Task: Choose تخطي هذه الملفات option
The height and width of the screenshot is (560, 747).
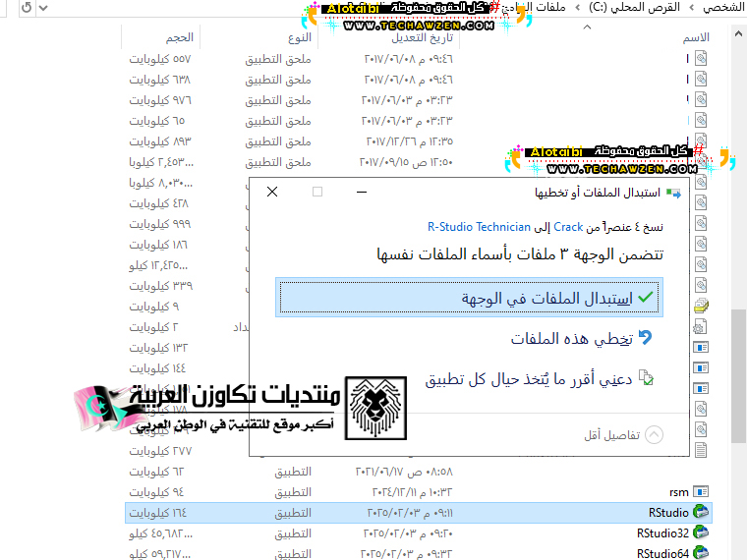Action: coord(581,339)
